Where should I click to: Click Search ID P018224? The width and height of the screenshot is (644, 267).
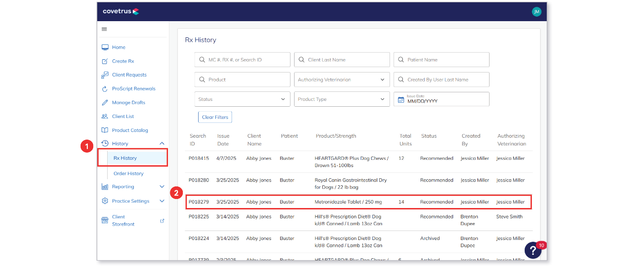[x=199, y=239]
